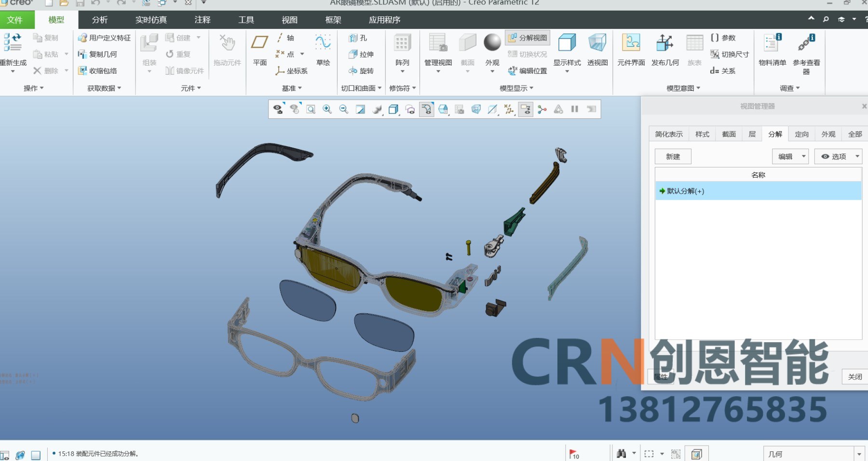Open User-Defined Feature (用户定义特征)
This screenshot has height=461, width=868.
(104, 38)
